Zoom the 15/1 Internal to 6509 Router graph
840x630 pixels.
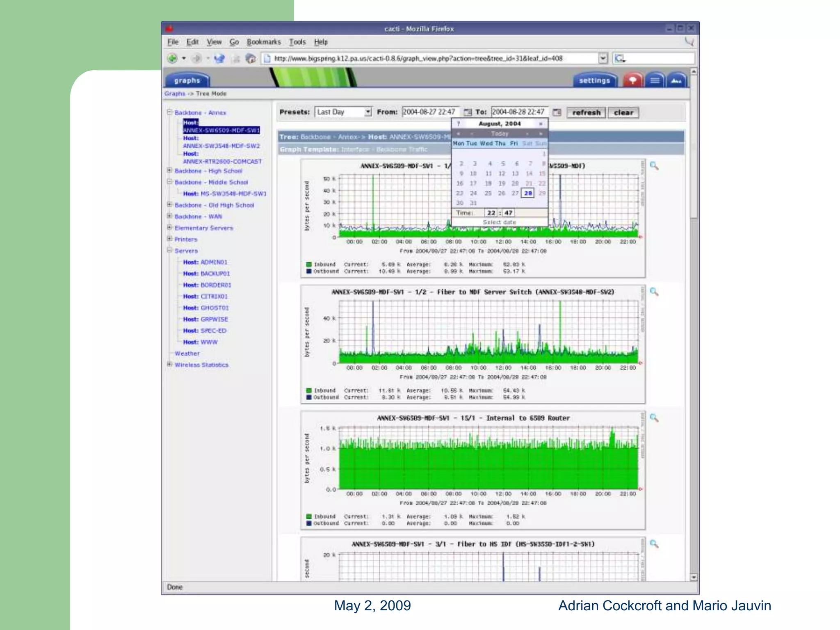654,418
